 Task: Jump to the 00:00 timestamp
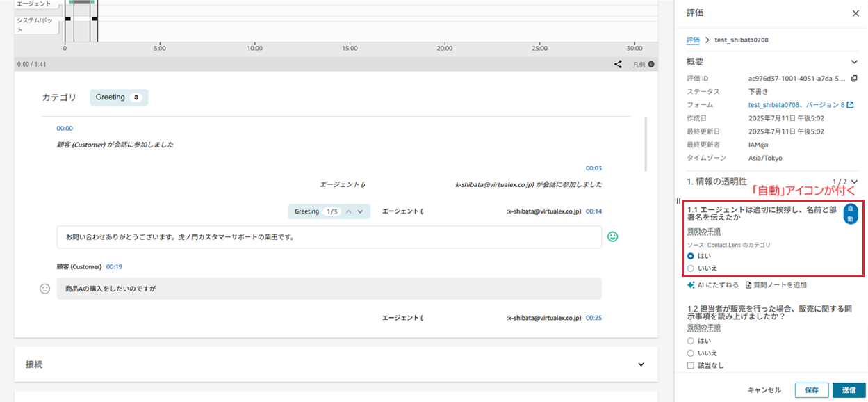tap(65, 129)
